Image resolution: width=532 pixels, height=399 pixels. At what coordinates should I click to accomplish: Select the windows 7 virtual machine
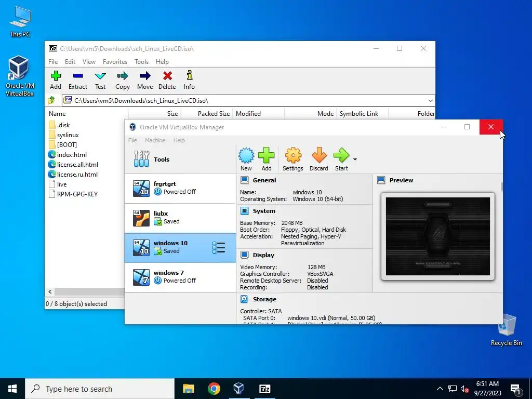point(180,277)
